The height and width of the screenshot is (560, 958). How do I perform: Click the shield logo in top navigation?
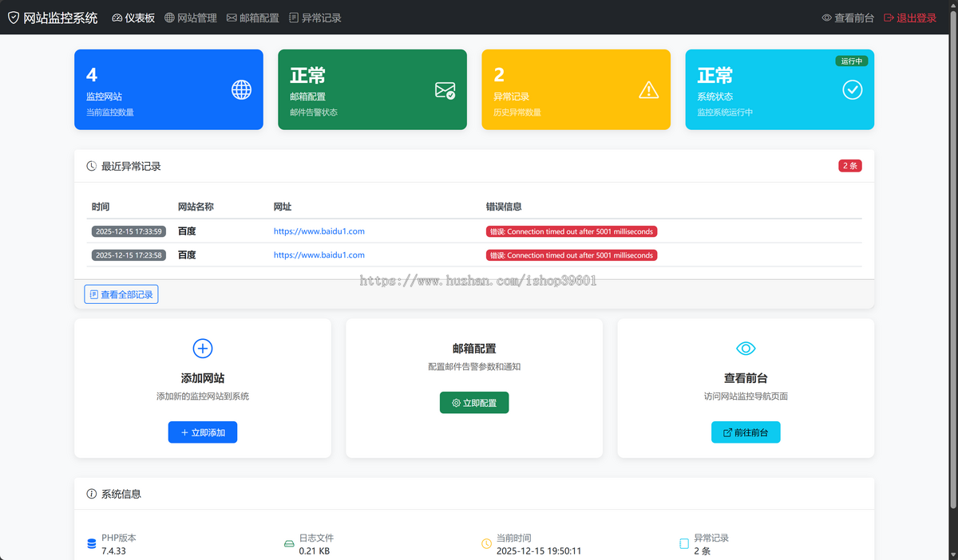pyautogui.click(x=12, y=16)
